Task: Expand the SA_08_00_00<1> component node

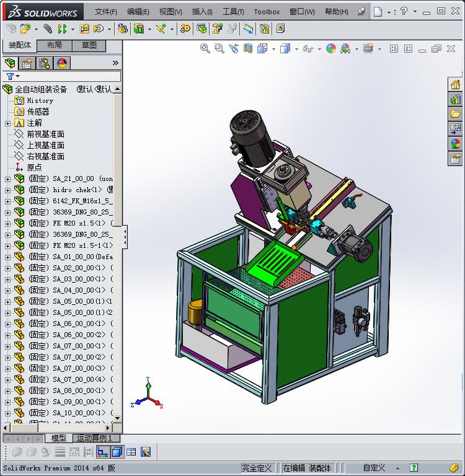Action: click(8, 391)
